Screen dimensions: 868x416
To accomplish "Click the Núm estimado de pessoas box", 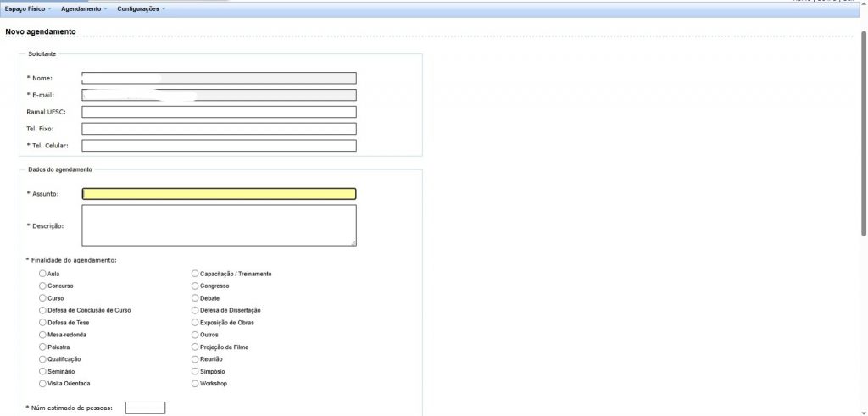I will 145,408.
